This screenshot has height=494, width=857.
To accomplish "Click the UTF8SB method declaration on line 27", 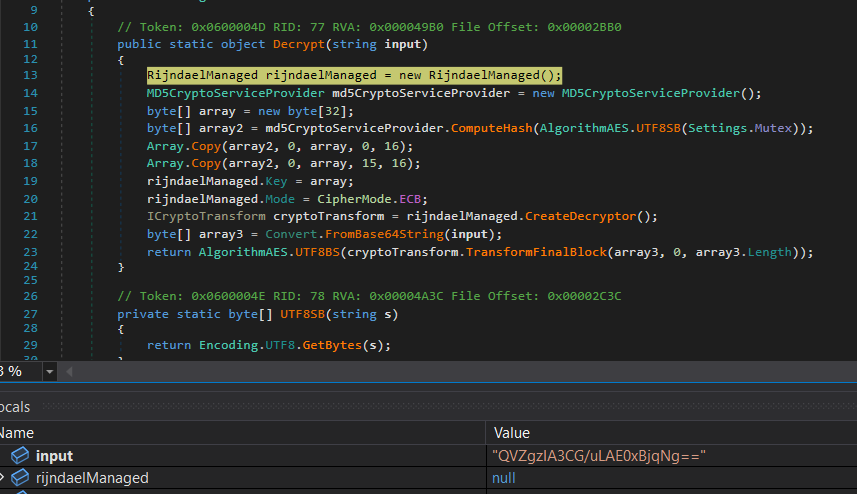I will (x=302, y=314).
